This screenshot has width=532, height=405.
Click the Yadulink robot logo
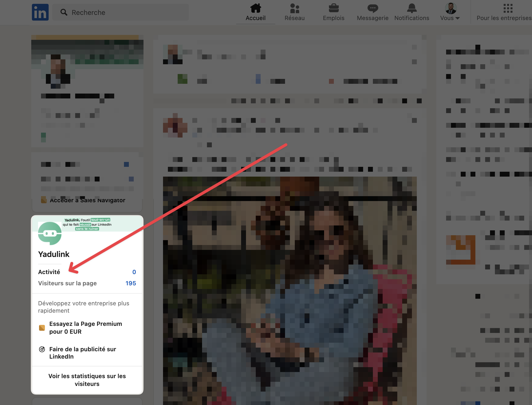click(50, 234)
